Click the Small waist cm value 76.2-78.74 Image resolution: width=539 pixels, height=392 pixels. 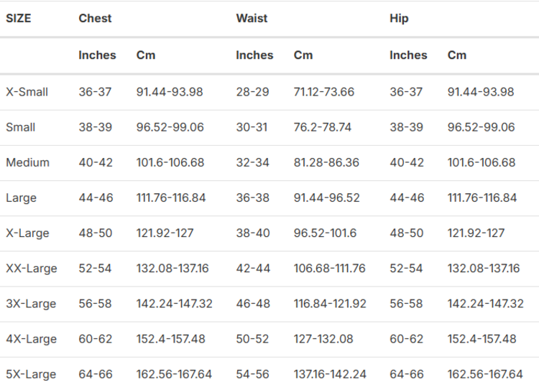click(x=323, y=127)
